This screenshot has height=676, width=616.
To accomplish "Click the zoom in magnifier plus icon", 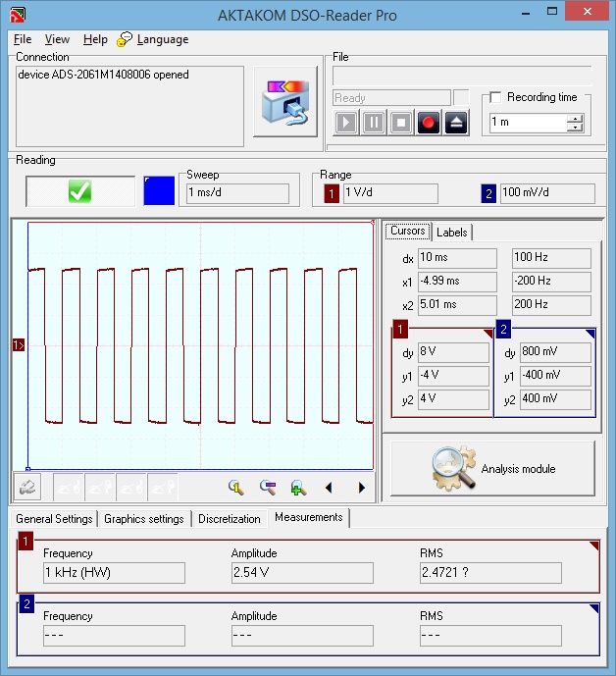I will pyautogui.click(x=298, y=488).
